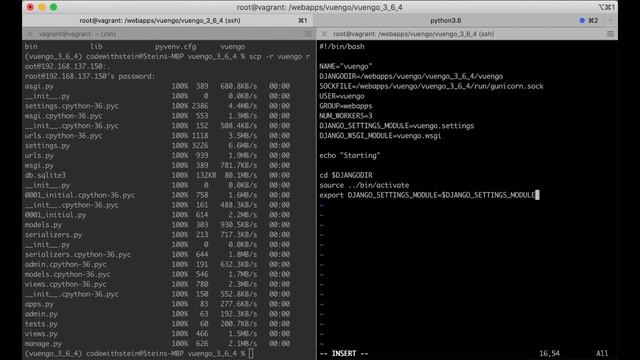Click the DJANGO_SETTINGS_MODULE=vuengo.settings line
The width and height of the screenshot is (640, 360).
point(397,126)
